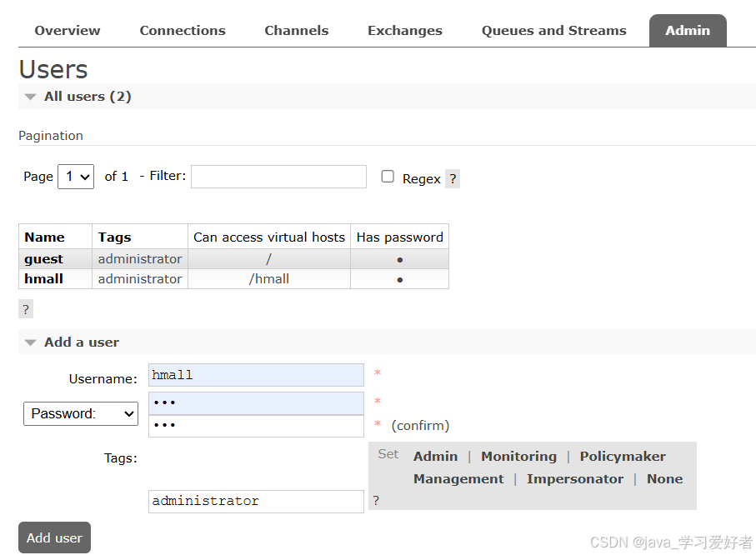This screenshot has width=756, height=555.
Task: Open the Exchanges tab
Action: [x=404, y=30]
